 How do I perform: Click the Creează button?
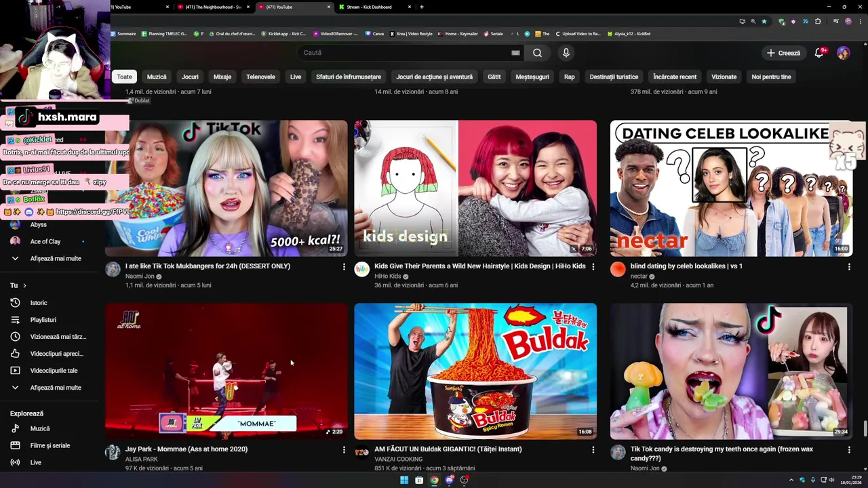click(x=783, y=53)
